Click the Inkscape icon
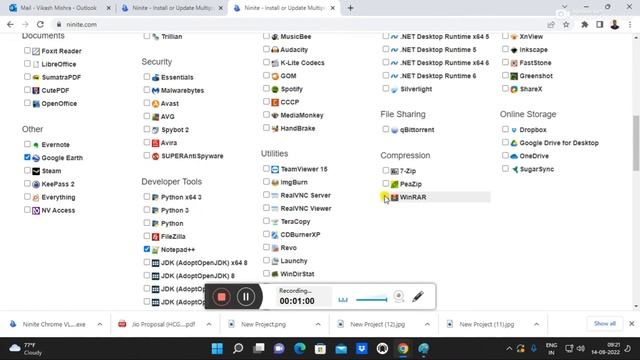The height and width of the screenshot is (360, 640). pos(514,50)
